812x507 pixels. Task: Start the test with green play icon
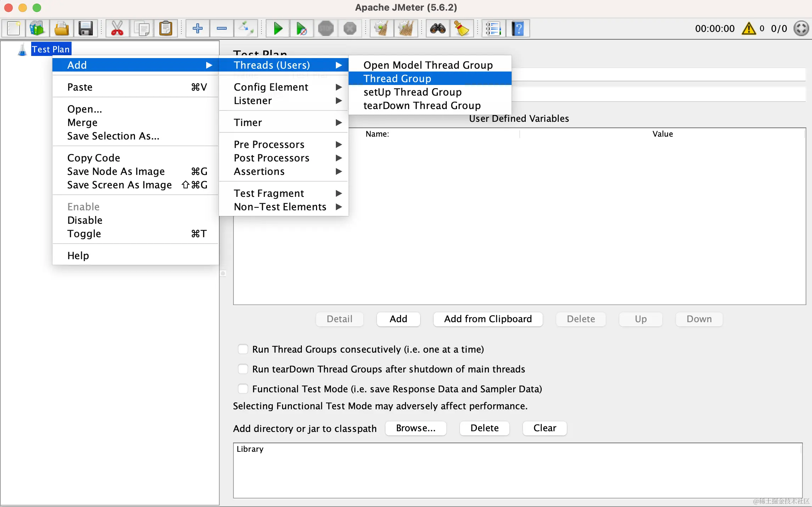[278, 28]
